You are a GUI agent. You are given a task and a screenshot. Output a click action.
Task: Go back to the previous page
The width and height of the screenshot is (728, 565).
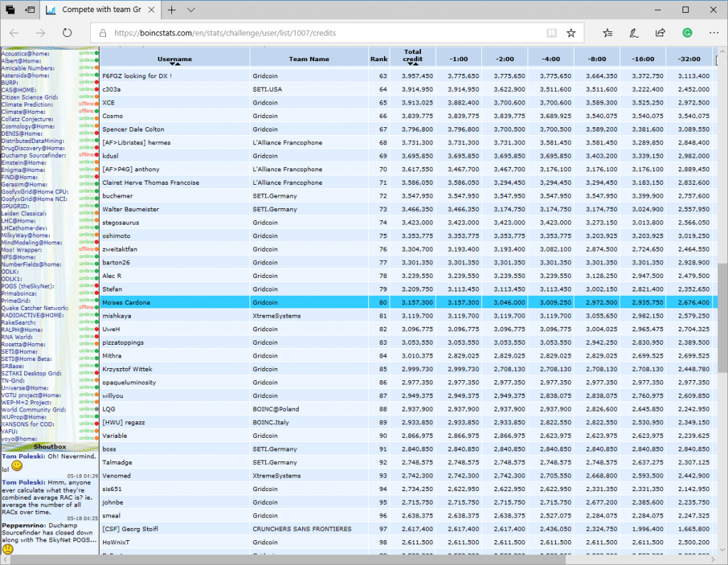tap(14, 33)
